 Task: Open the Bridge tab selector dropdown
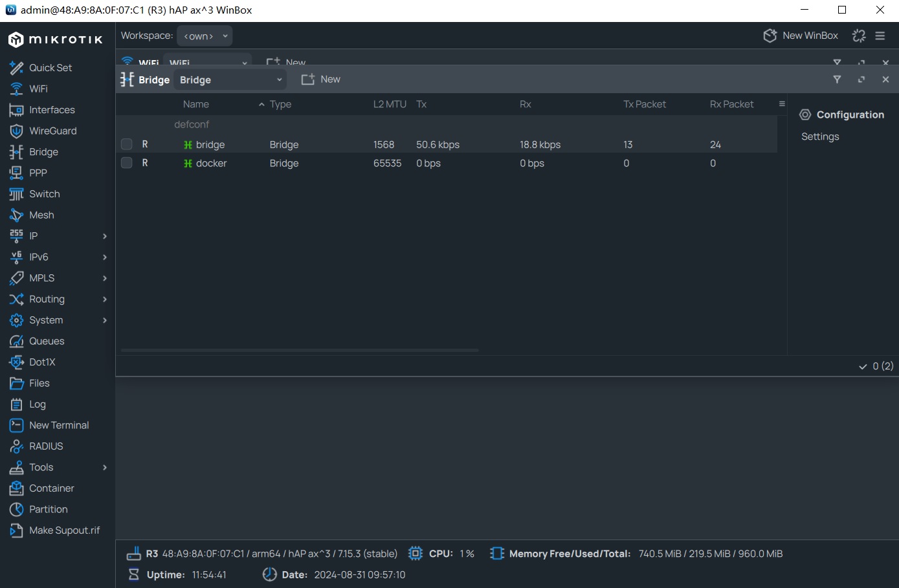coord(230,80)
